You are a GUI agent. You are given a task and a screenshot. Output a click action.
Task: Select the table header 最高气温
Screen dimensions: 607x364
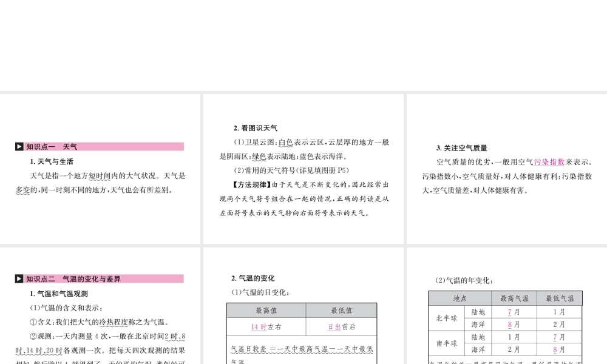point(514,298)
